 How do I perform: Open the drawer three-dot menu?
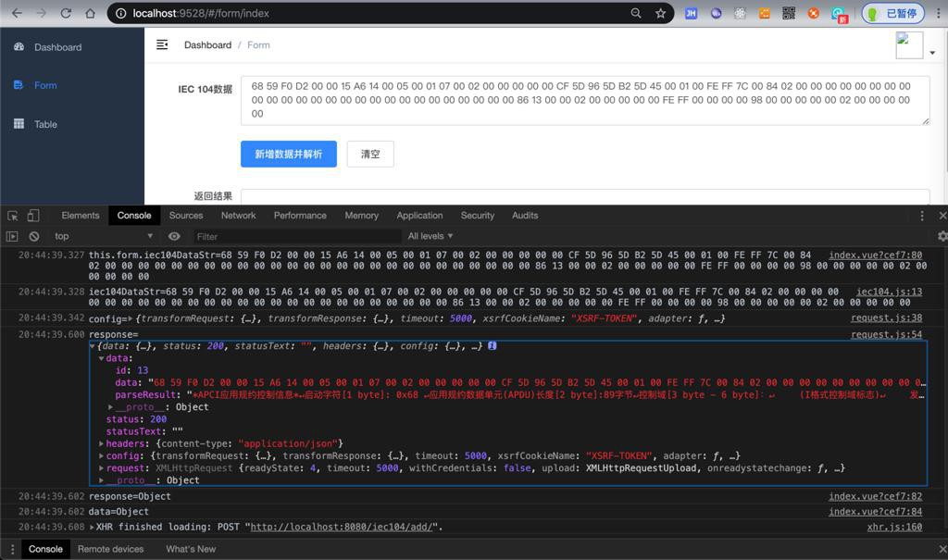pyautogui.click(x=12, y=549)
